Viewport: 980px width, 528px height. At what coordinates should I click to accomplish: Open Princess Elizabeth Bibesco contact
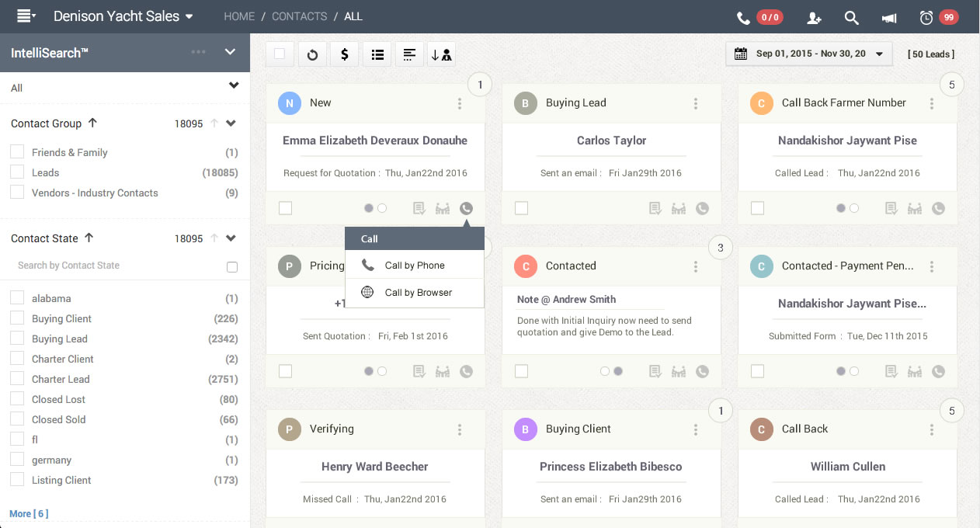click(x=611, y=467)
